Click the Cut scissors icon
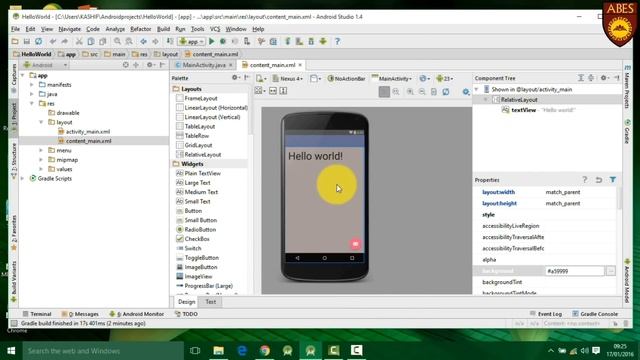The image size is (640, 360). point(79,41)
